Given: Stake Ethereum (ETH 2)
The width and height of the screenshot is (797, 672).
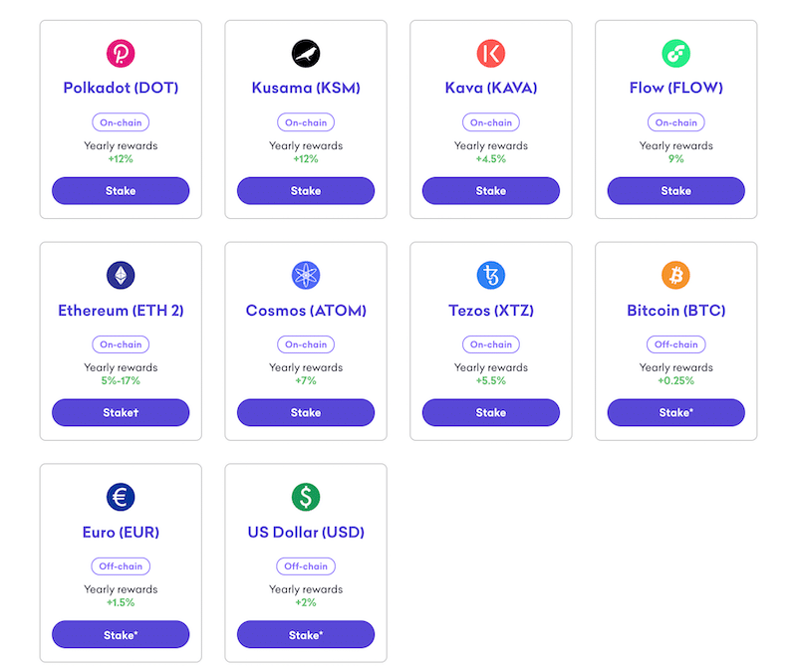Looking at the screenshot, I should tap(121, 412).
